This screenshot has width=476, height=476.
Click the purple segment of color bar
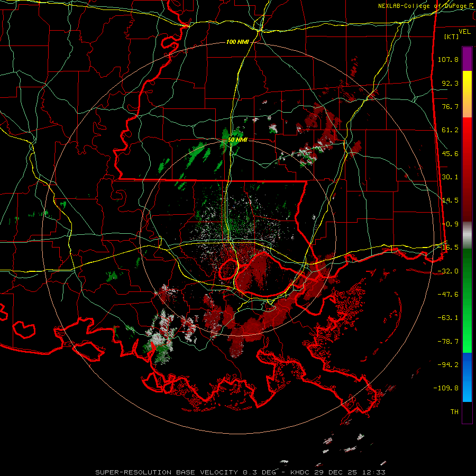coord(467,59)
